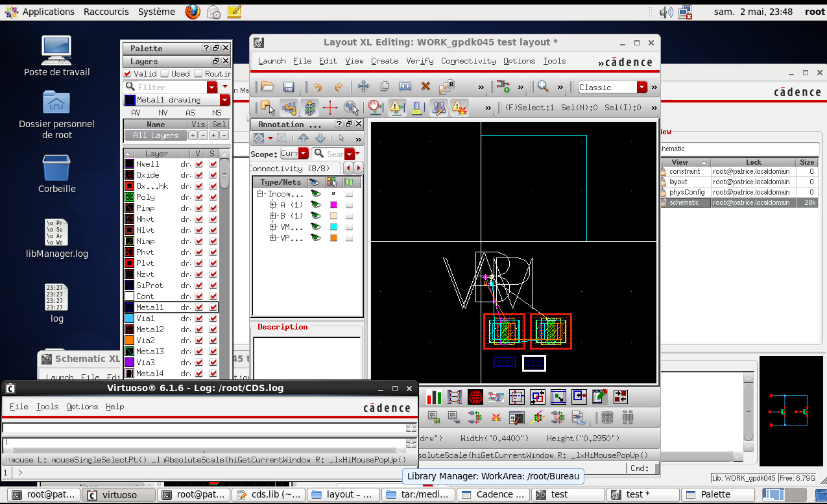
Task: Click the Undo arrow icon
Action: coord(317,87)
